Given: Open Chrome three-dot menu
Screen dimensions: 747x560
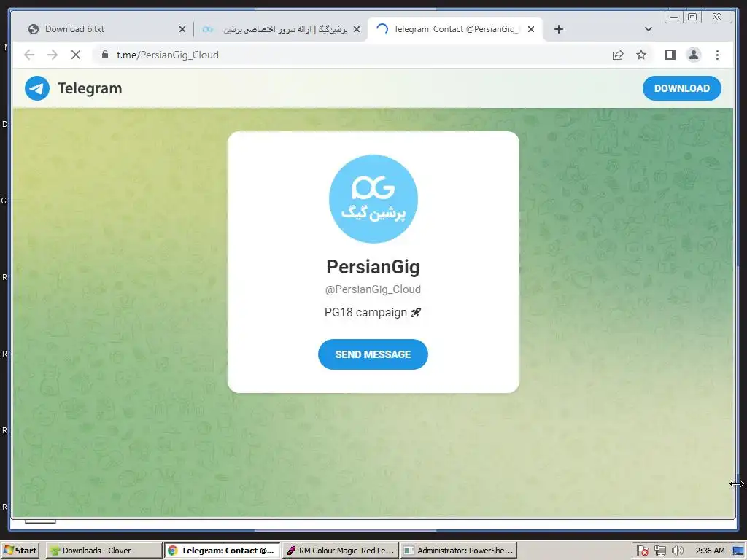Looking at the screenshot, I should (717, 55).
